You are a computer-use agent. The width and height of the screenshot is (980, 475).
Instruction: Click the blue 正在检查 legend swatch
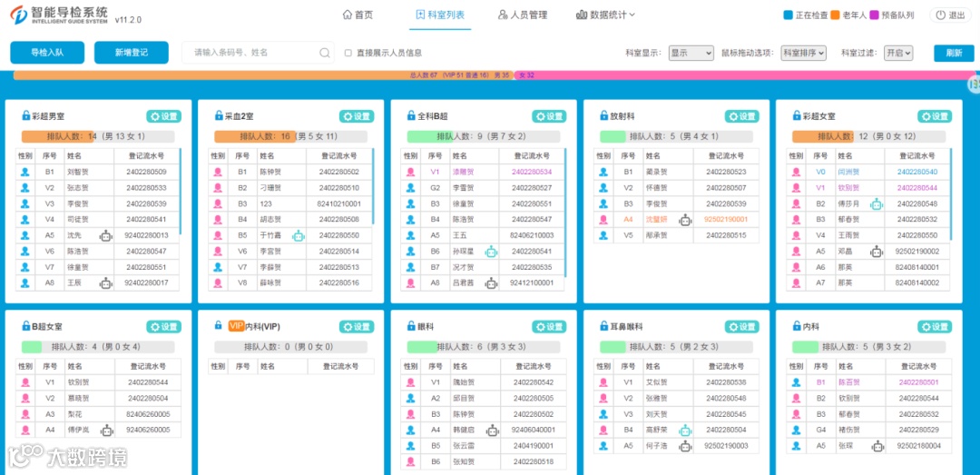[789, 15]
